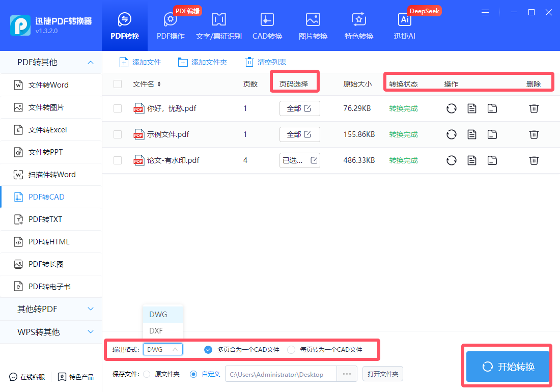Select 文件转Excel in sidebar
Viewport: 560px width, 392px height.
(51, 130)
